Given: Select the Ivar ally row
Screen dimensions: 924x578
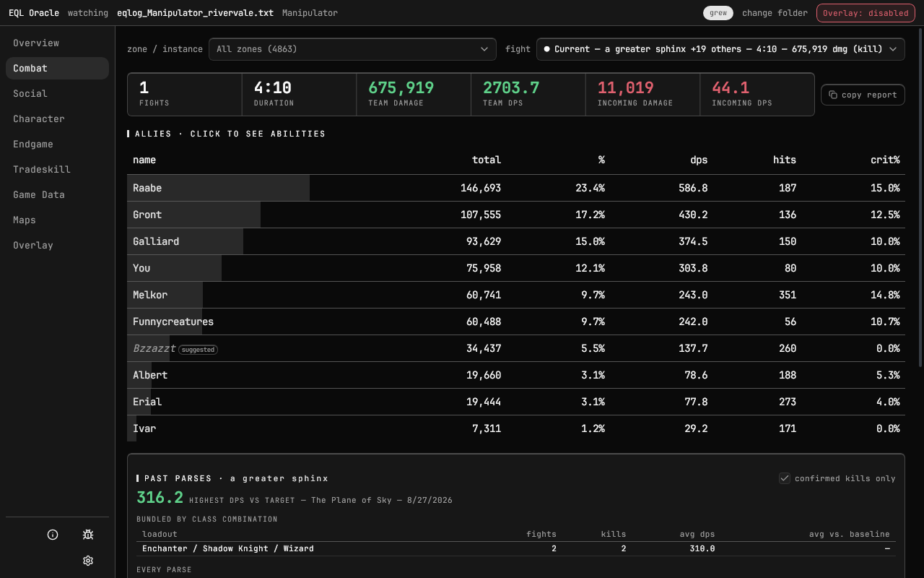Looking at the screenshot, I should click(x=516, y=428).
